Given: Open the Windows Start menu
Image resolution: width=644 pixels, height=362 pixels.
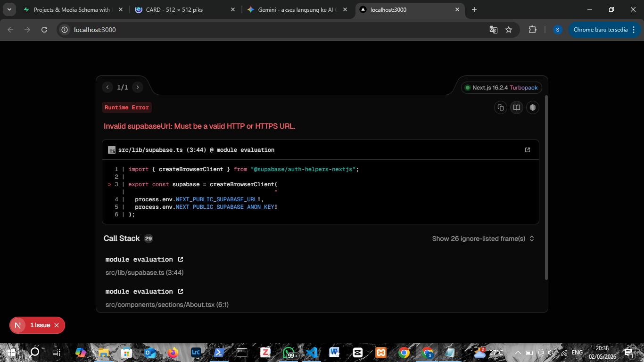Looking at the screenshot, I should pos(11,352).
